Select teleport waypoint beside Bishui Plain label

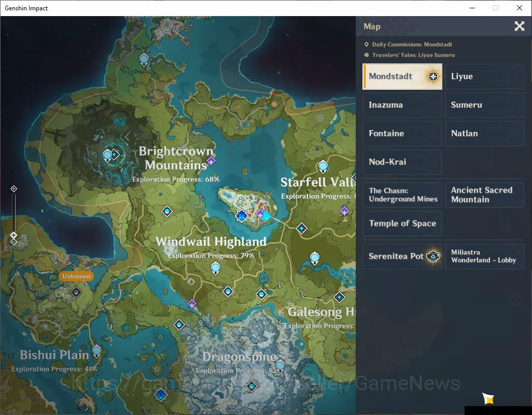point(96,352)
